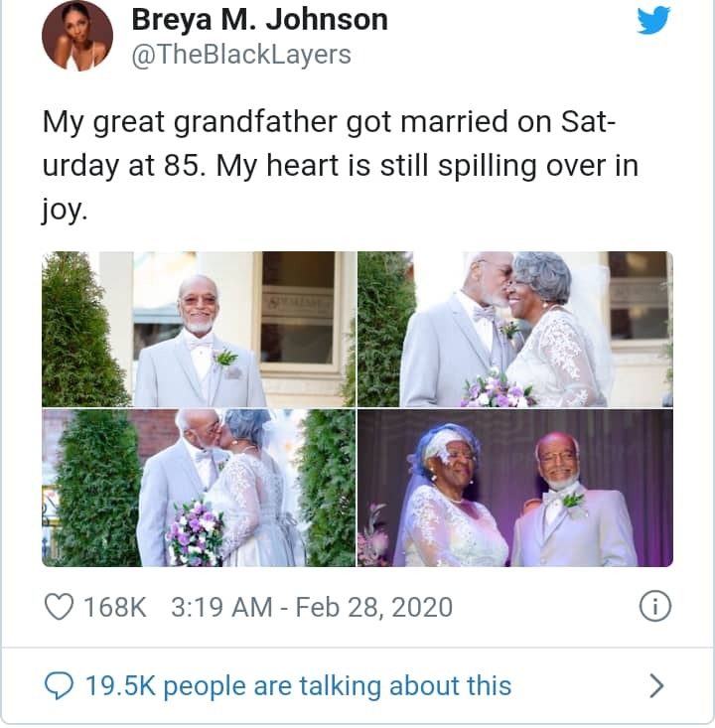Click the 168K likes count
Image resolution: width=715 pixels, height=728 pixels.
pos(114,607)
